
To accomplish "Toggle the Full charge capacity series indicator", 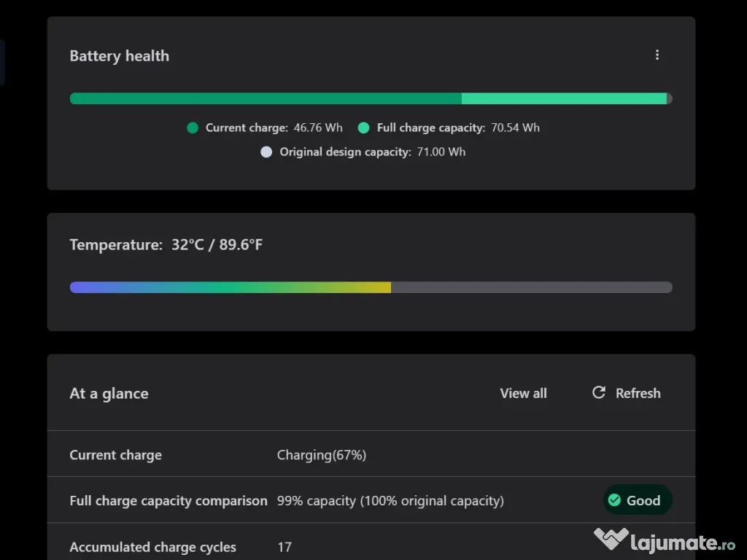I will pos(363,127).
